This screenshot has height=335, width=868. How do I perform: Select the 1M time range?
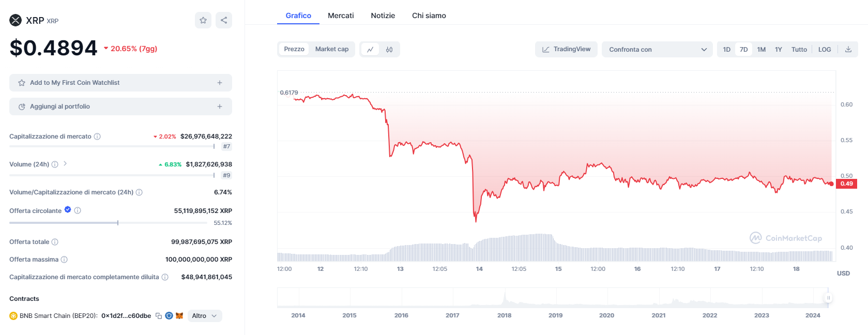click(x=761, y=50)
